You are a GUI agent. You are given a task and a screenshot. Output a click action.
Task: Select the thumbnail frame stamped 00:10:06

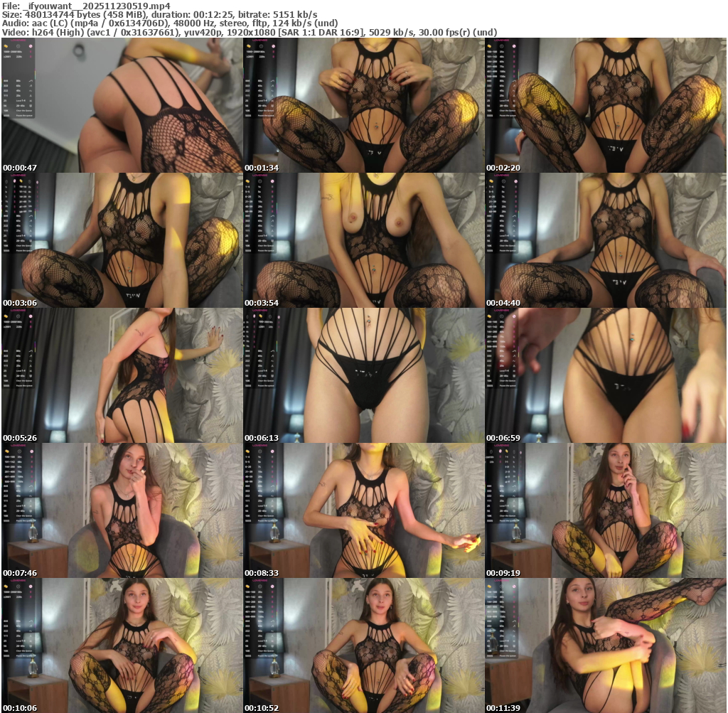click(122, 645)
